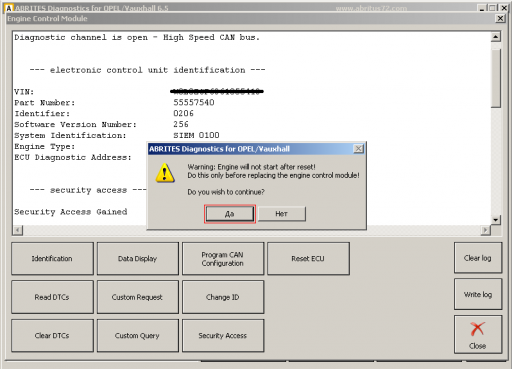Image resolution: width=512 pixels, height=369 pixels.
Task: Click the 'Engine Type:' label in log
Action: [45, 146]
